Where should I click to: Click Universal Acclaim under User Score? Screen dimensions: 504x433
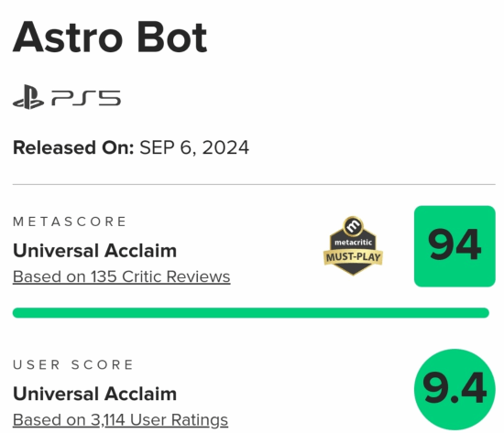[94, 394]
